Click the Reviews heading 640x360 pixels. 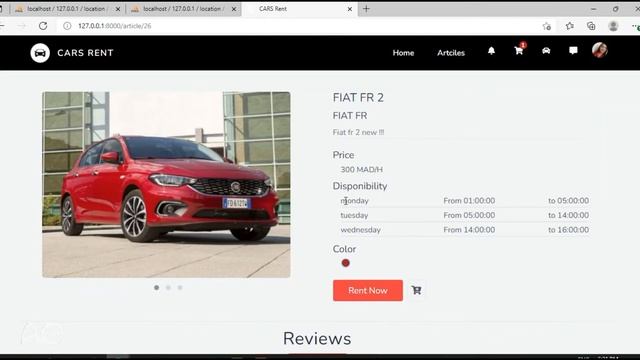point(317,338)
